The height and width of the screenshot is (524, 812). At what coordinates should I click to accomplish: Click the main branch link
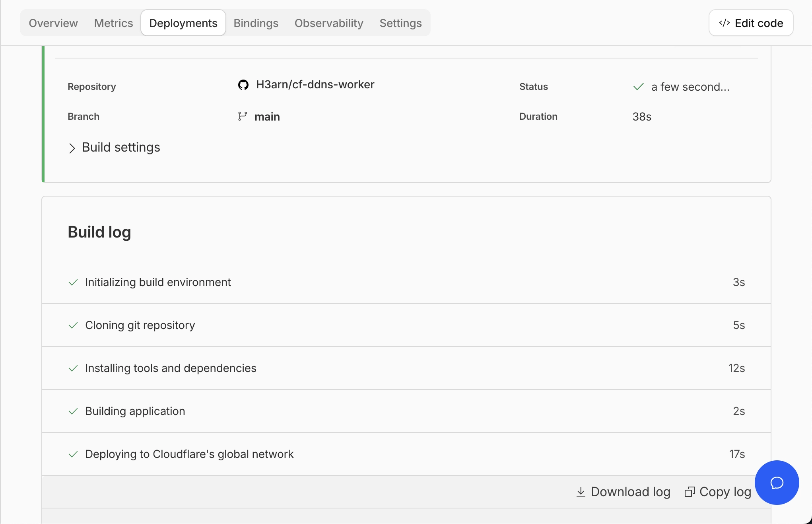[x=267, y=117]
